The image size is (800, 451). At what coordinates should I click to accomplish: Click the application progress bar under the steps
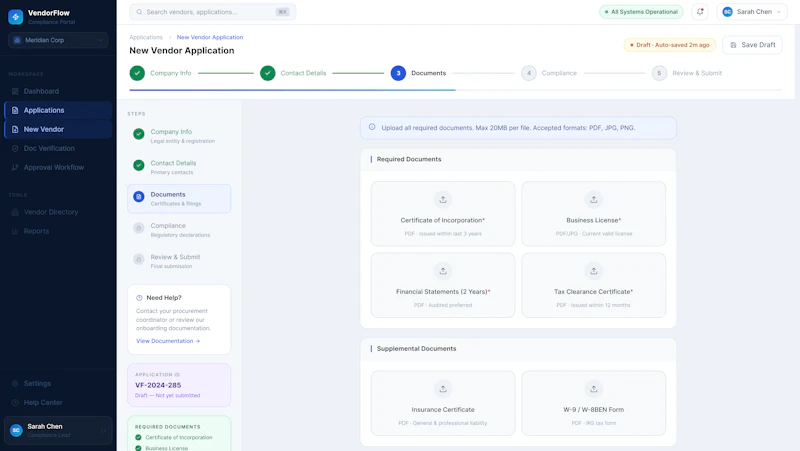[456, 90]
